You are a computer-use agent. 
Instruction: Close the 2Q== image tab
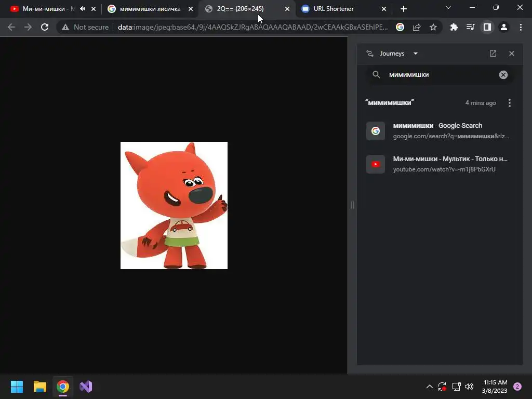click(287, 9)
